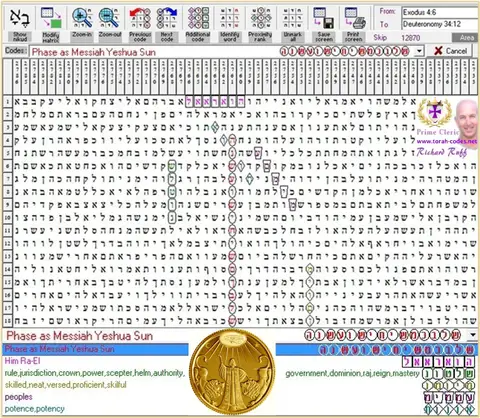
Task: Open the Codes dropdown arrow
Action: [419, 51]
